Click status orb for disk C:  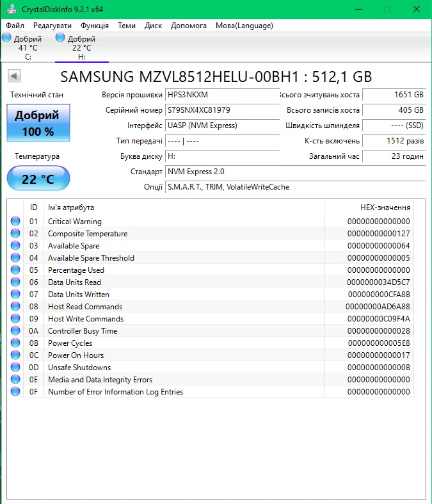click(x=6, y=38)
